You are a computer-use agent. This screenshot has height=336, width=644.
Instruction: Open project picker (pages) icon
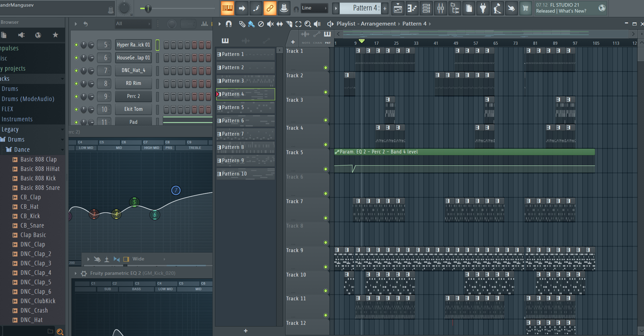click(469, 8)
